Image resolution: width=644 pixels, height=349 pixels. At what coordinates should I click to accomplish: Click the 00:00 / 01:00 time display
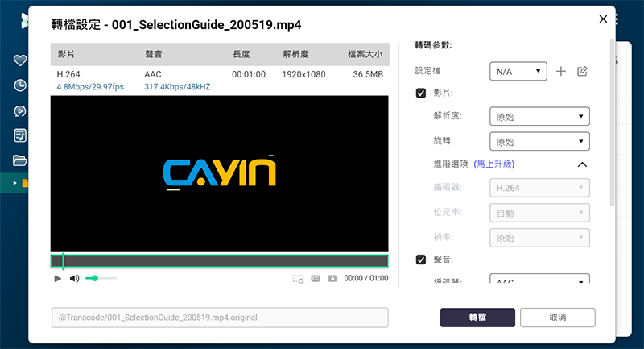point(366,278)
